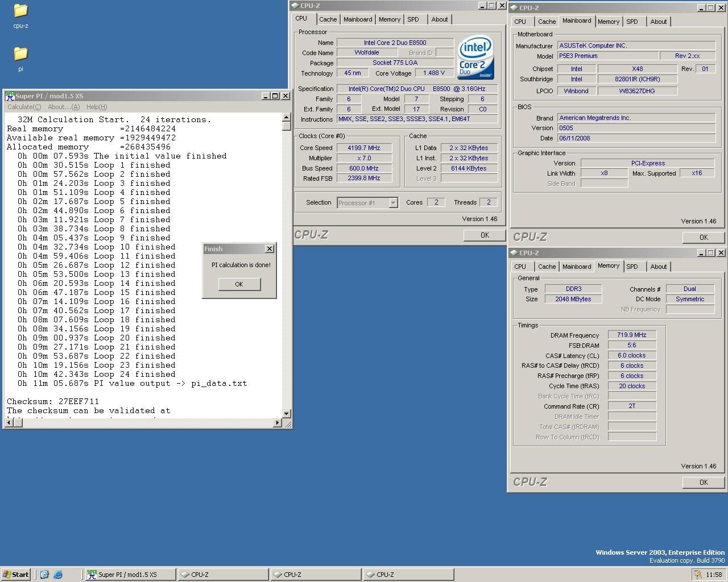Image resolution: width=728 pixels, height=582 pixels.
Task: Select Cache tab in Mainboard window
Action: (x=547, y=22)
